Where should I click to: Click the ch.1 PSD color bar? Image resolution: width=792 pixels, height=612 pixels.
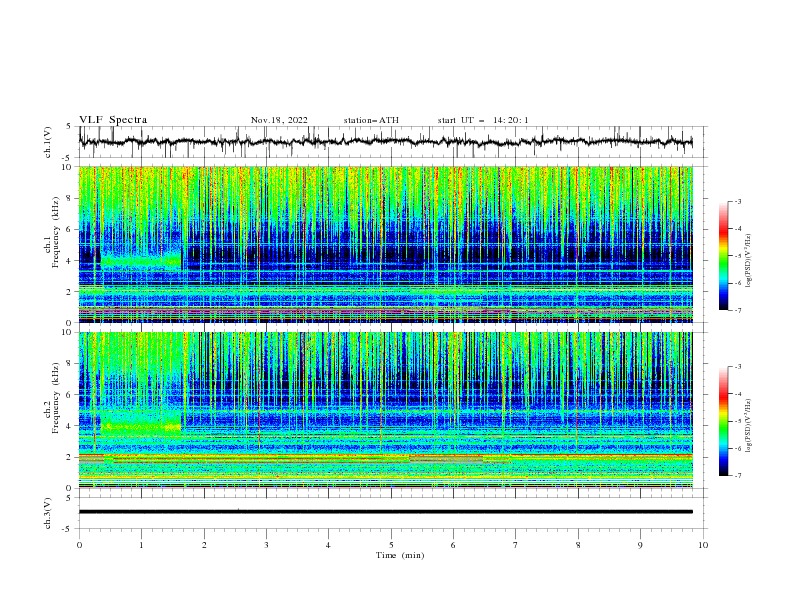723,256
